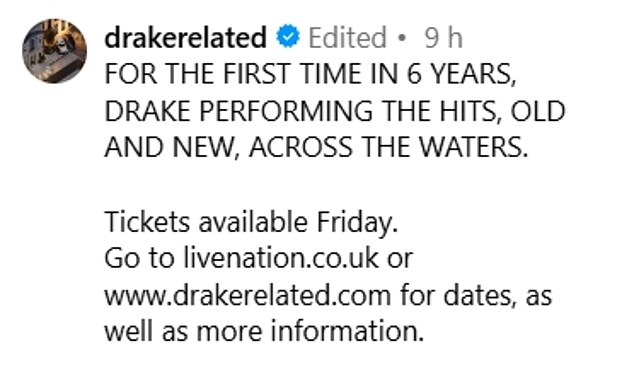Open the drakerelated profile picture
The image size is (634, 370).
55,51
